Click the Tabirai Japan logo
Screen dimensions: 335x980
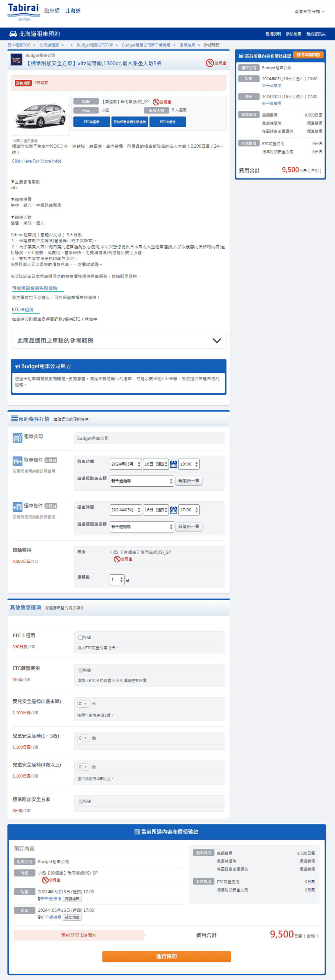click(x=23, y=12)
